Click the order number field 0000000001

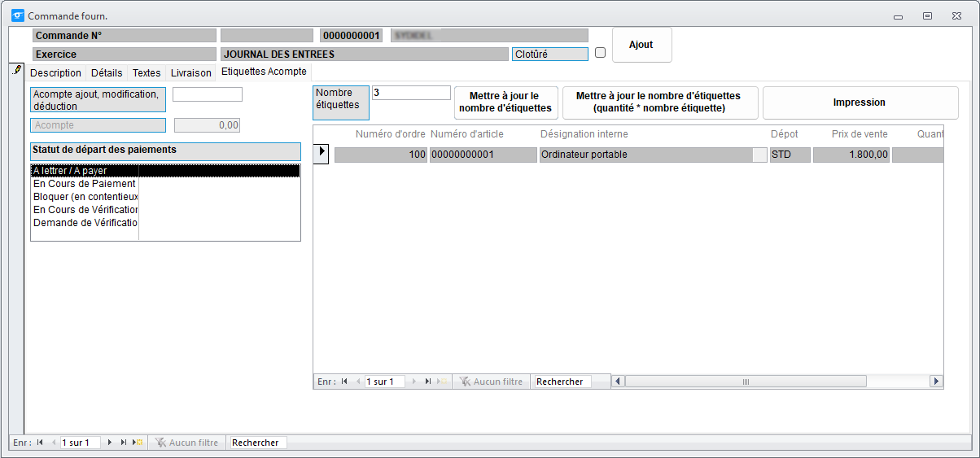tap(352, 36)
